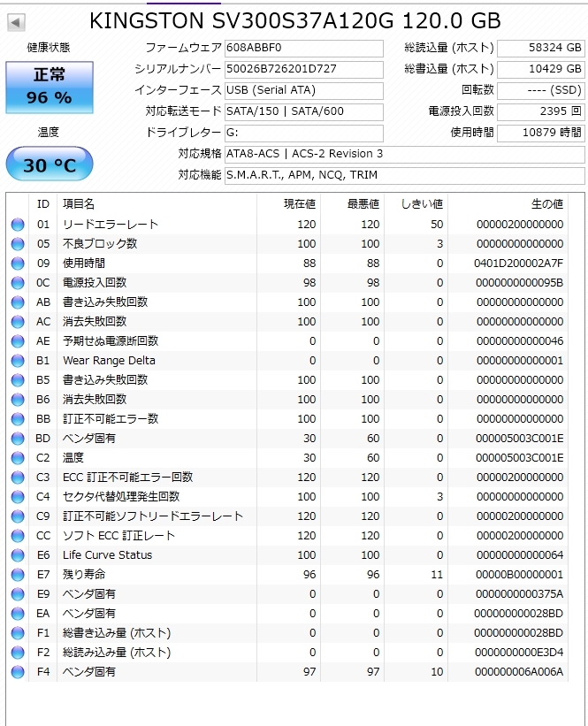This screenshot has width=588, height=726.
Task: Click the status orb for F2 総読み込み量
Action: (18, 653)
